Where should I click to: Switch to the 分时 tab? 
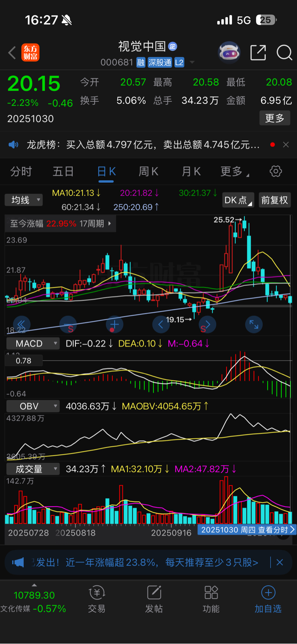pos(21,171)
